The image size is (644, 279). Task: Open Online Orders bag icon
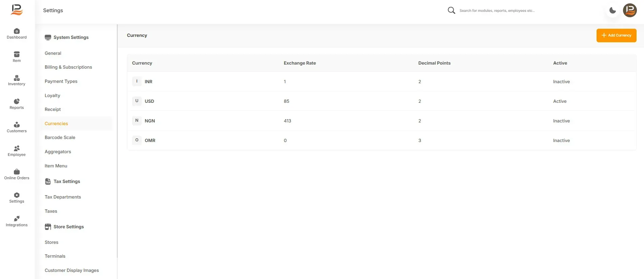coord(17,172)
